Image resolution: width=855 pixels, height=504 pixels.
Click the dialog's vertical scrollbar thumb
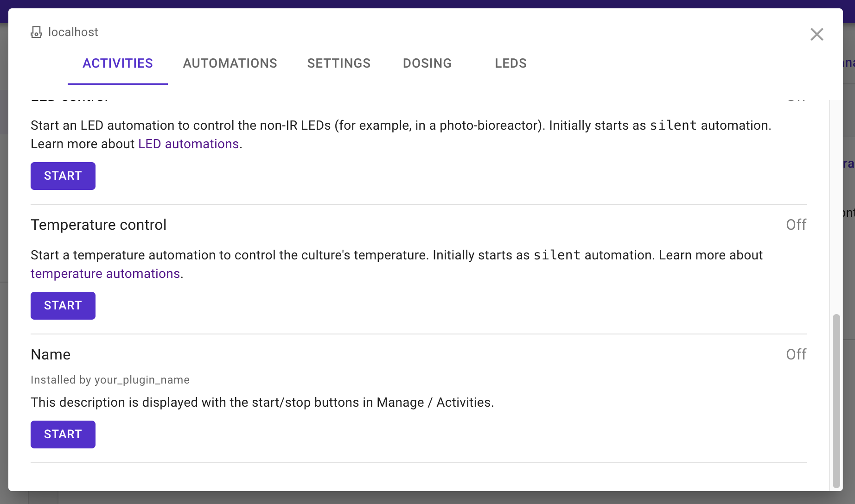click(x=836, y=401)
